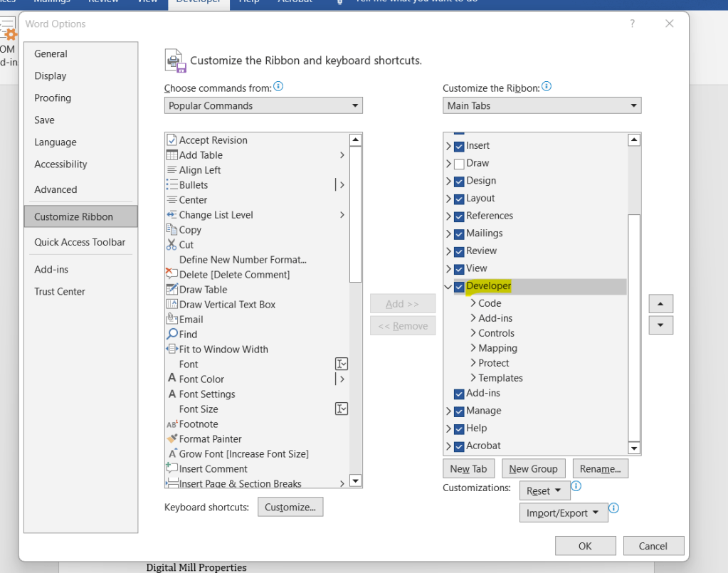Click the keyboard shortcuts Customize button

coord(290,507)
